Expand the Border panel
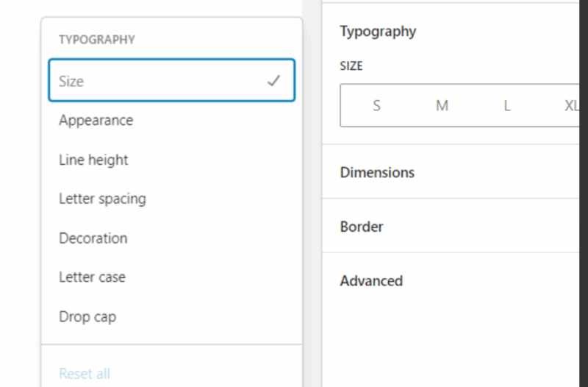The image size is (588, 387). click(x=362, y=227)
